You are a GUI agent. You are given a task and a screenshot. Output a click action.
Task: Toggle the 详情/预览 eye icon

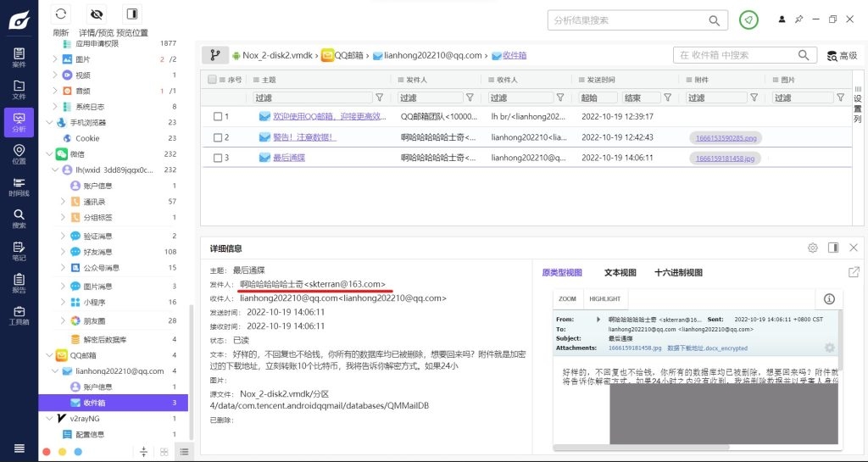click(x=97, y=14)
